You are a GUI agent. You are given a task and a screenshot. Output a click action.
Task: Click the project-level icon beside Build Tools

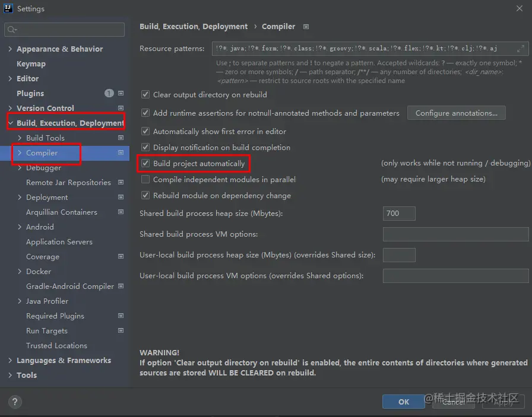(x=121, y=138)
